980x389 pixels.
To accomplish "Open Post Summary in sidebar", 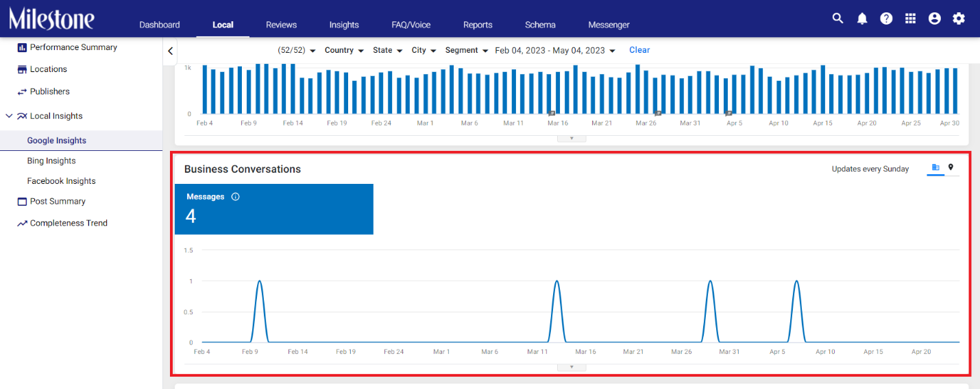I will click(58, 201).
